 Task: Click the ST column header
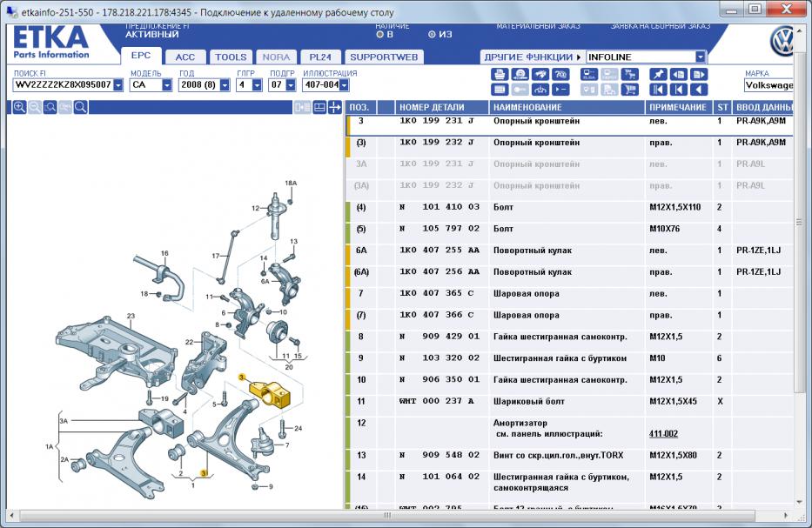click(723, 107)
